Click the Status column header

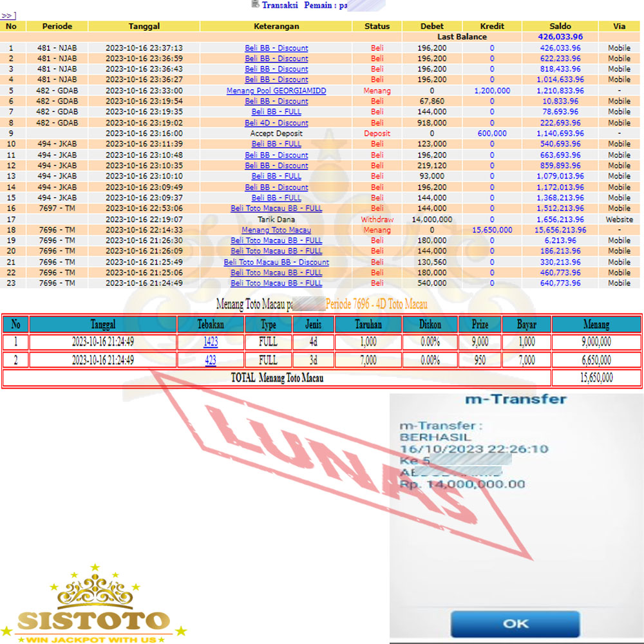coord(377,26)
